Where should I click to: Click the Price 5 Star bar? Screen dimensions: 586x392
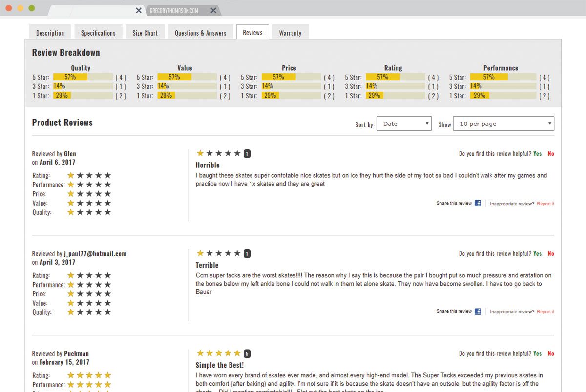(291, 77)
